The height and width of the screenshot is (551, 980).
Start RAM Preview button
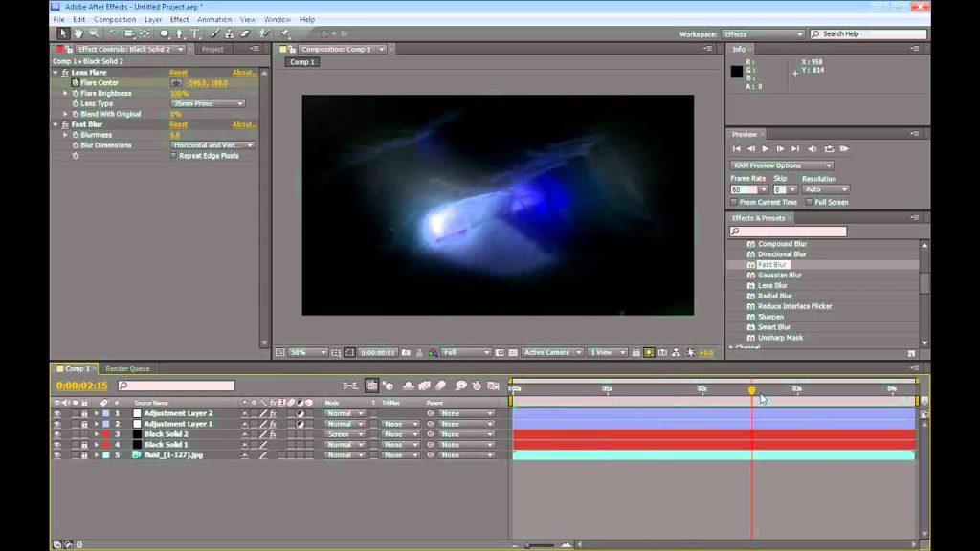[x=844, y=148]
